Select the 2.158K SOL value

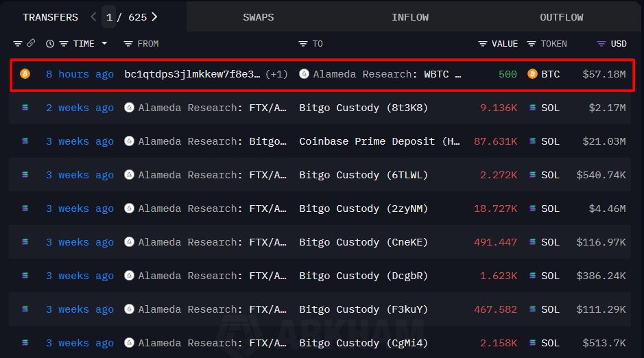coord(499,344)
